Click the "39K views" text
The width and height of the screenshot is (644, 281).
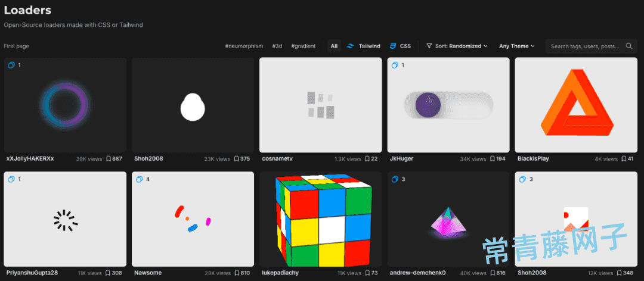(x=89, y=159)
